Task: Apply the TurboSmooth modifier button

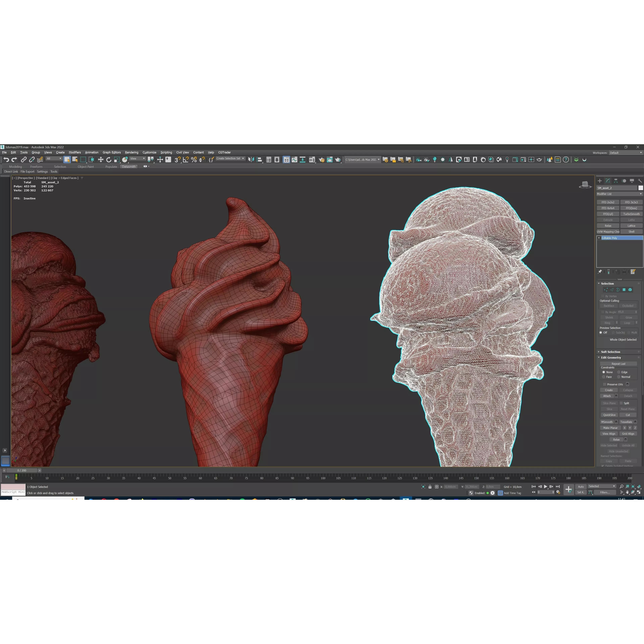Action: (x=632, y=214)
